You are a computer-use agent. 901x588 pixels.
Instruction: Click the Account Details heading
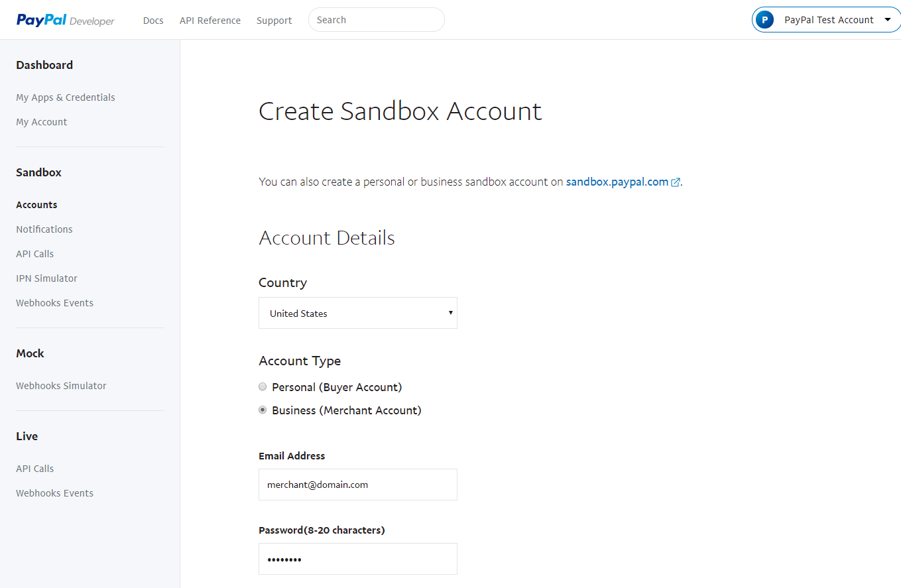pos(327,238)
